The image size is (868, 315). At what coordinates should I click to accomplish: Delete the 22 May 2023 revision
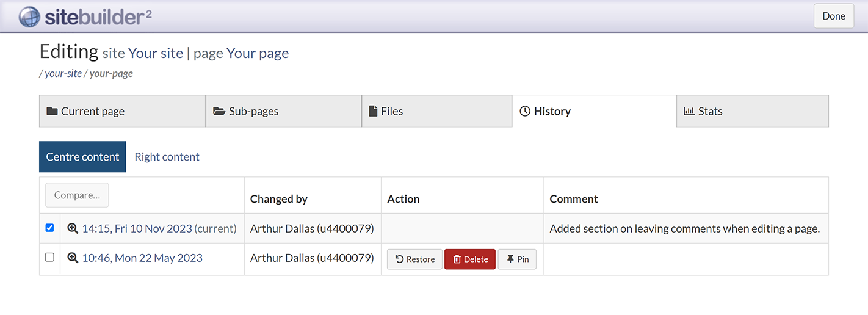(x=469, y=259)
